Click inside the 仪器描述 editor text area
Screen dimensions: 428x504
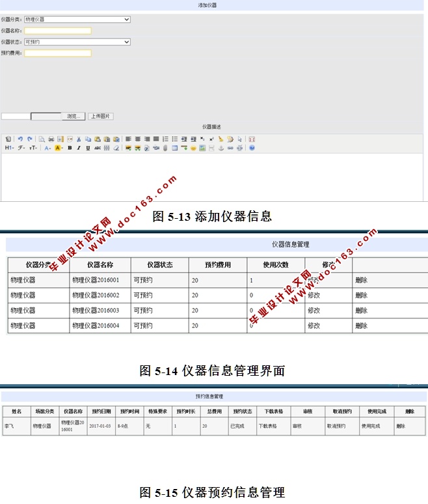pyautogui.click(x=212, y=176)
